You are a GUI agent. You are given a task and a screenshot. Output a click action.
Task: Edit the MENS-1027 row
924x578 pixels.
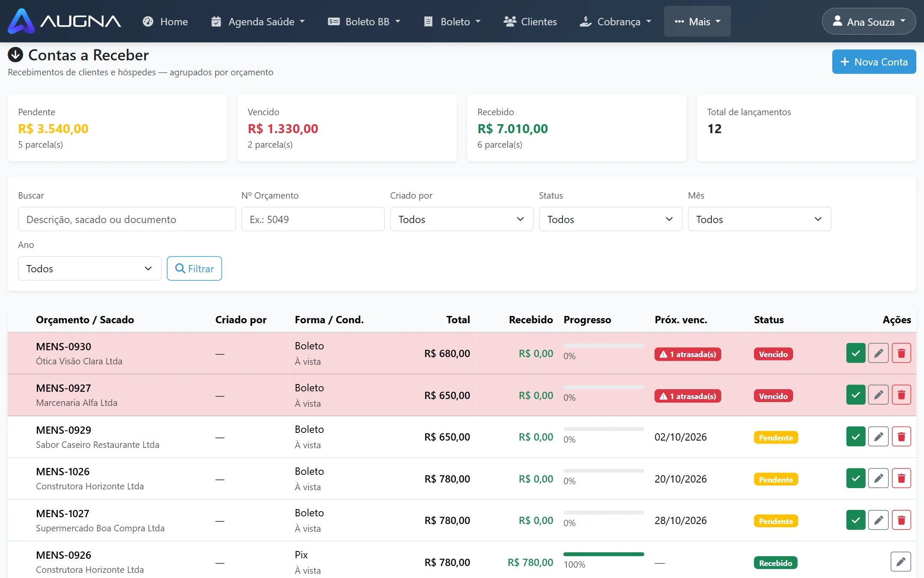click(x=878, y=520)
